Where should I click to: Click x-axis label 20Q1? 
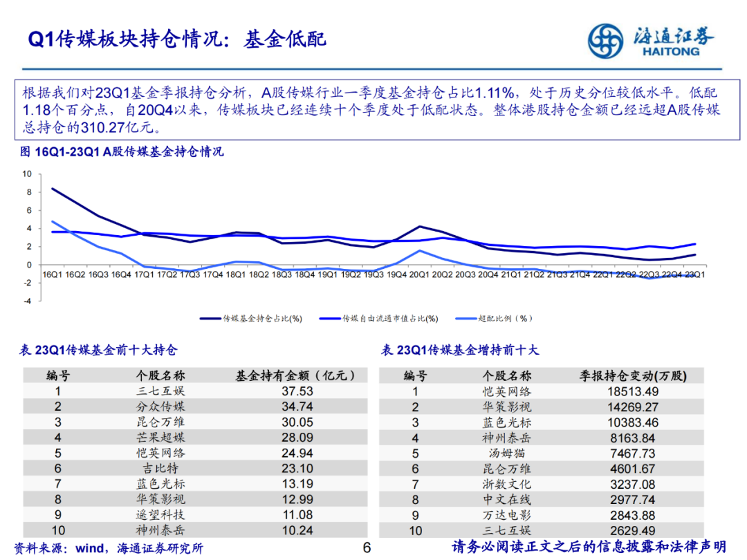pyautogui.click(x=419, y=274)
